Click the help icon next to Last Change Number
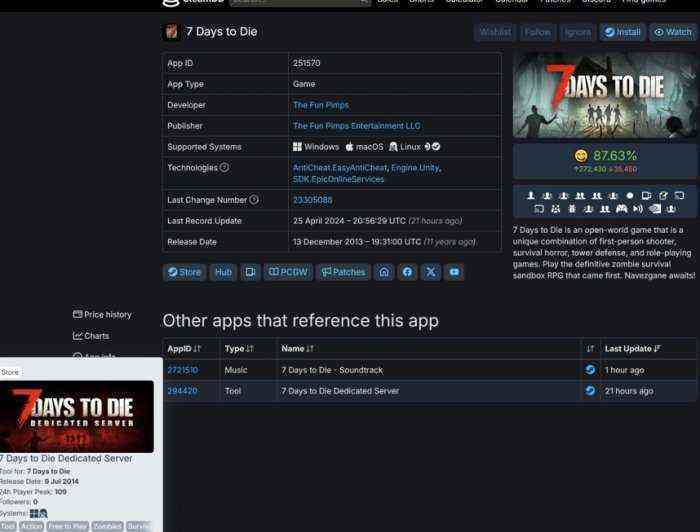700x532 pixels. click(254, 200)
